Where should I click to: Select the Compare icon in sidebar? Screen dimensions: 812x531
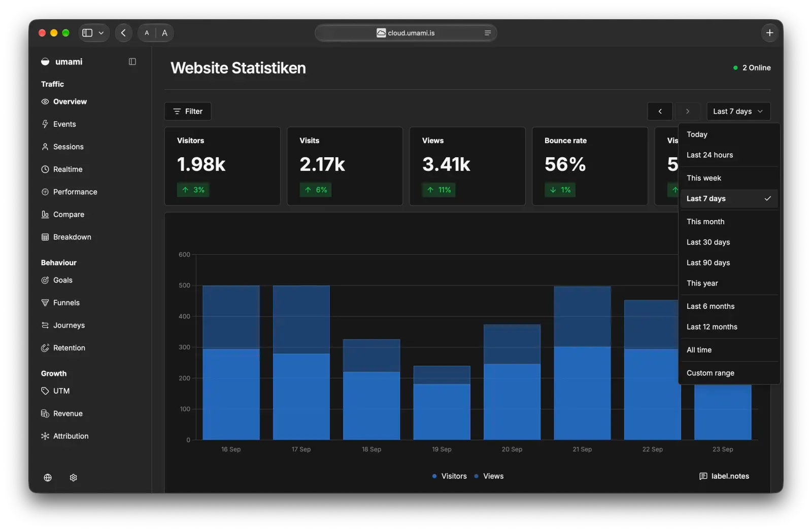pos(45,215)
